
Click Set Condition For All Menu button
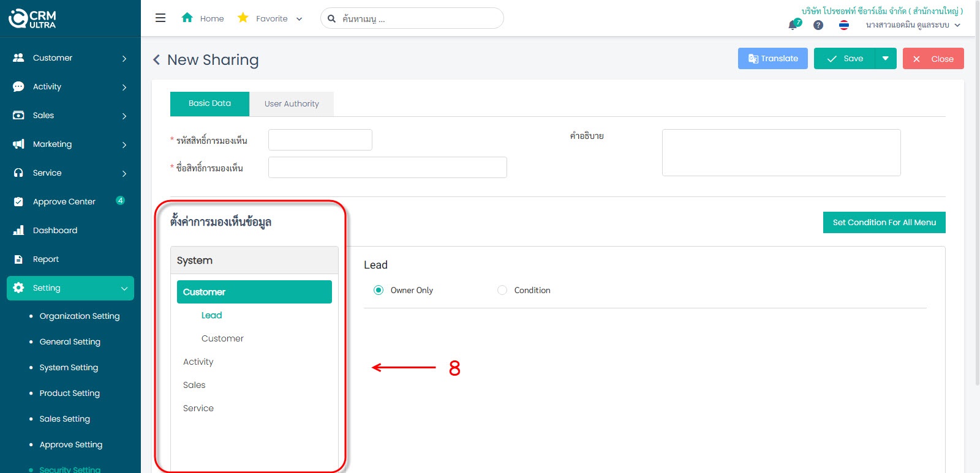pos(884,223)
